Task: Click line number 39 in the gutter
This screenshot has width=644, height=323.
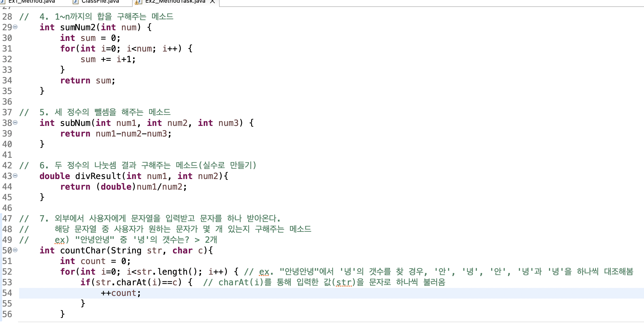Action: (7, 134)
